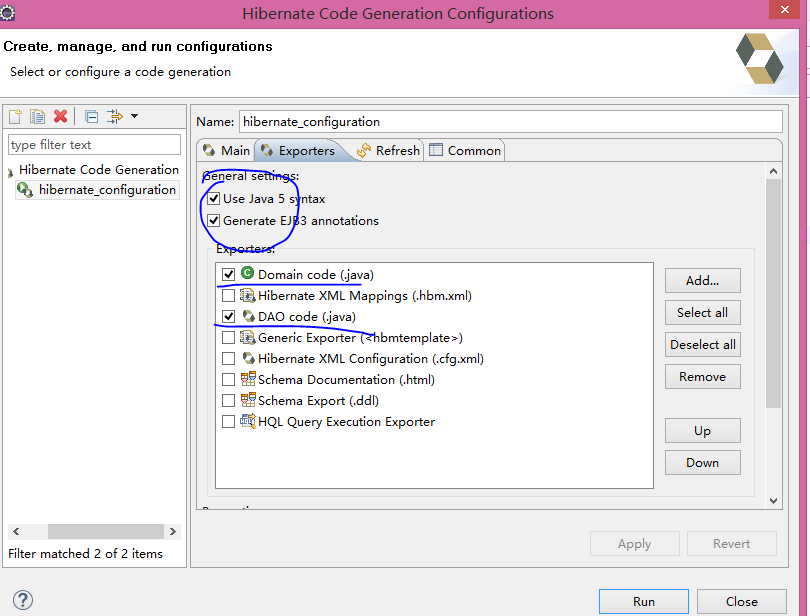Enable Hibernate XML Mappings (.hbm.xml) exporter
The height and width of the screenshot is (616, 810).
coord(228,296)
